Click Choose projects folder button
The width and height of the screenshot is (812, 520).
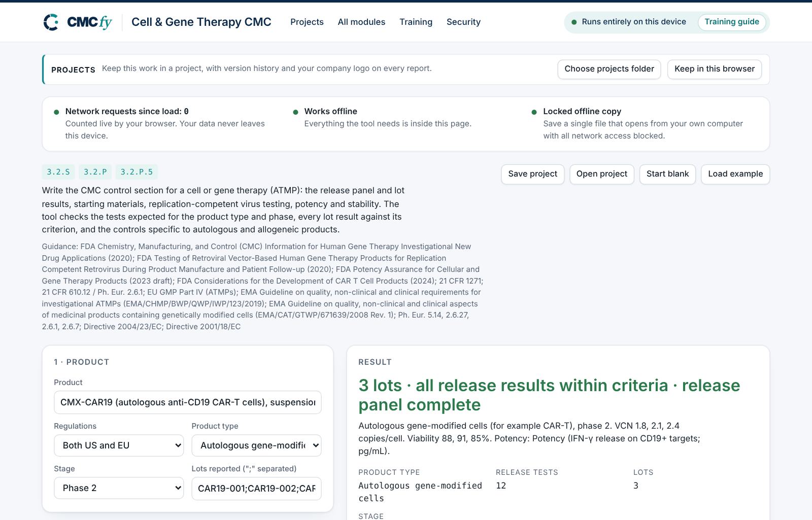click(609, 69)
